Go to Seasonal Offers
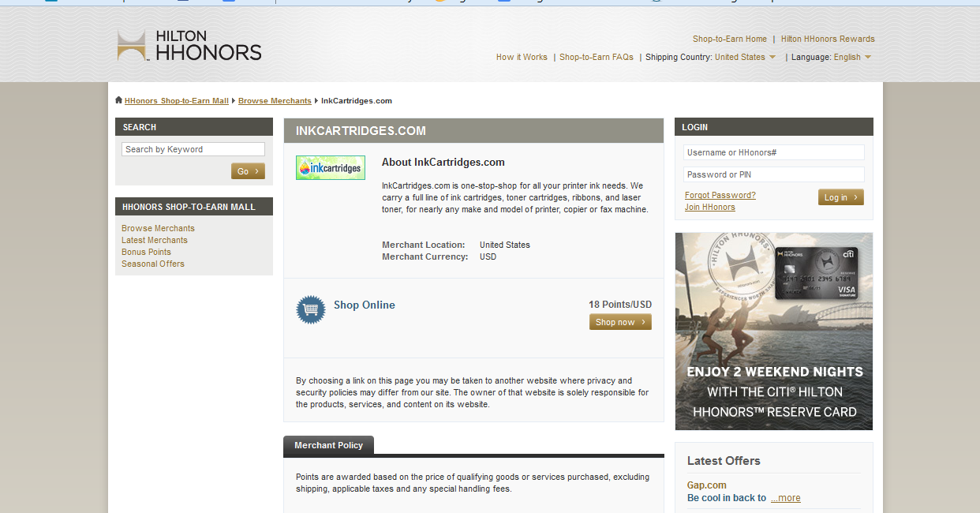Image resolution: width=980 pixels, height=513 pixels. pos(153,264)
